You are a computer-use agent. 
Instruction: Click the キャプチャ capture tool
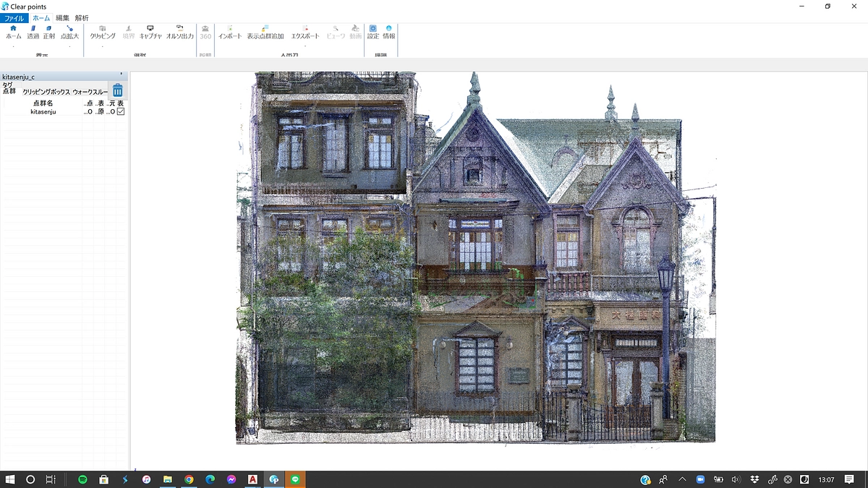(x=150, y=32)
